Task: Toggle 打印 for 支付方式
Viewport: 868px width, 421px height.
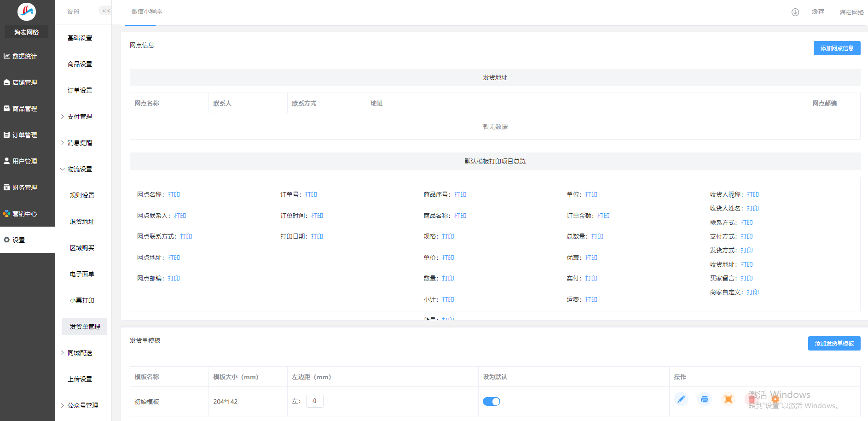Action: (746, 236)
